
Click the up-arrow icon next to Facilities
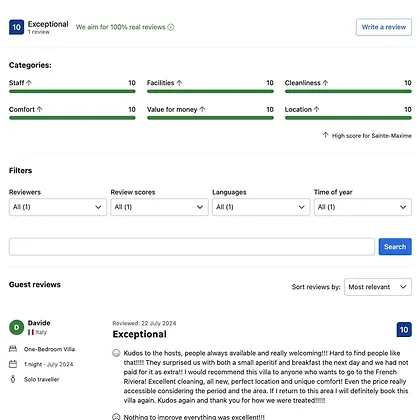[179, 83]
